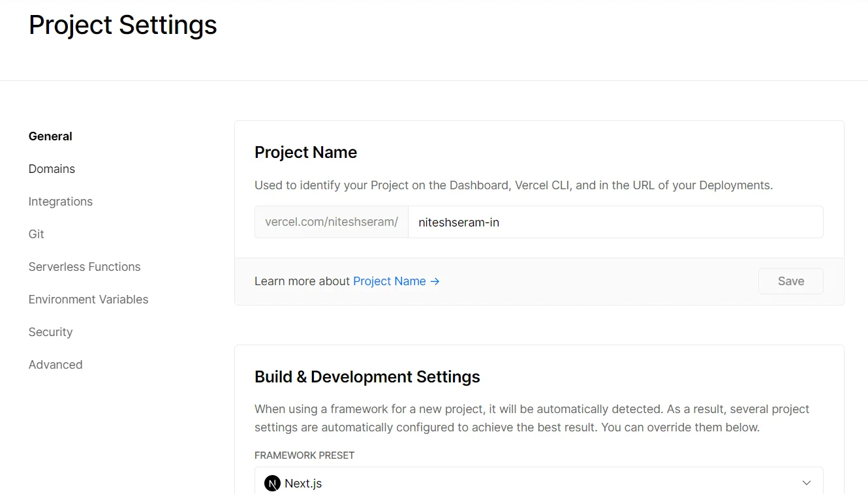
Task: Open Environment Variables settings
Action: point(88,299)
